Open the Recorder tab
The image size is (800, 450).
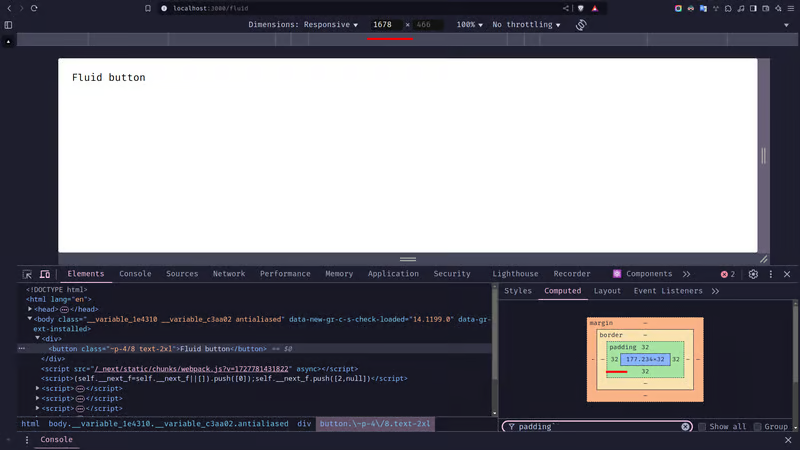pyautogui.click(x=571, y=274)
